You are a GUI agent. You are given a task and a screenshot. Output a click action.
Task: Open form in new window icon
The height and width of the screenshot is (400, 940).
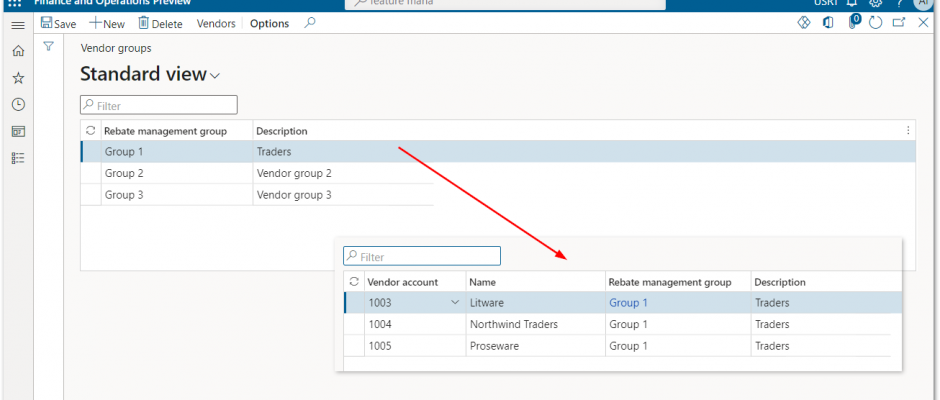click(x=899, y=23)
